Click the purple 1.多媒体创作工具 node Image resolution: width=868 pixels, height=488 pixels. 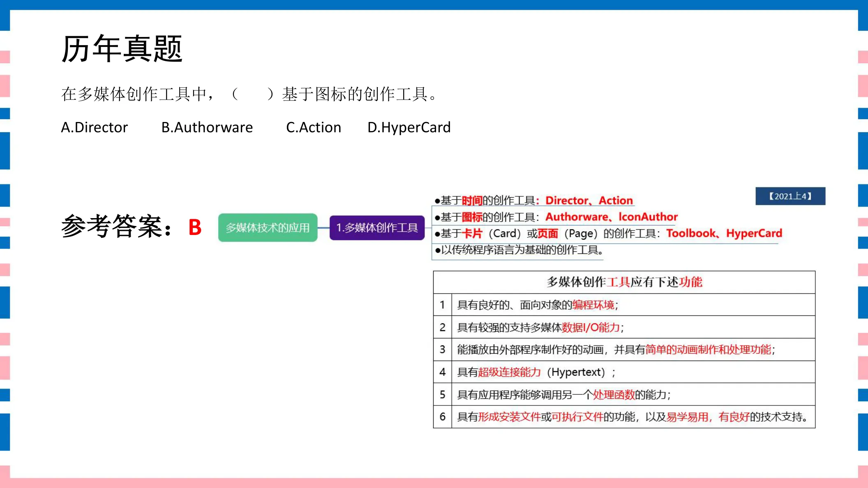click(377, 228)
